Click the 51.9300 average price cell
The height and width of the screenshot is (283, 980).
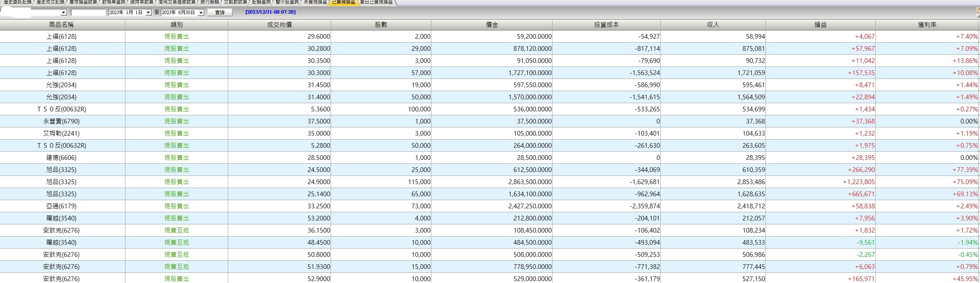(x=279, y=267)
